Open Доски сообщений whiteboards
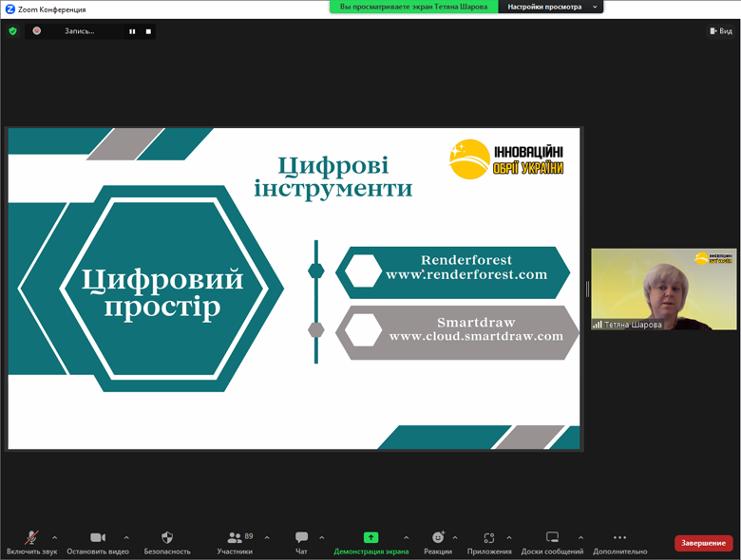Image resolution: width=741 pixels, height=560 pixels. point(552,542)
